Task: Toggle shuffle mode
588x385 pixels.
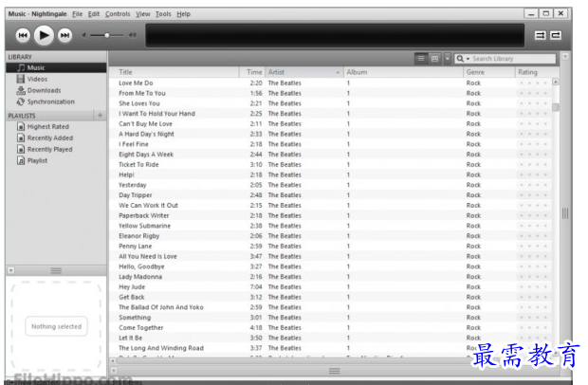Action: point(540,35)
